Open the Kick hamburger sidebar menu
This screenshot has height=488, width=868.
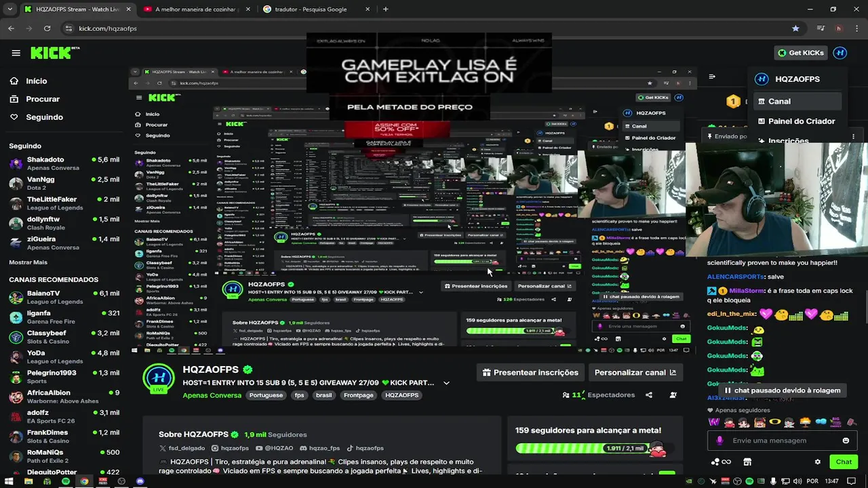click(16, 53)
